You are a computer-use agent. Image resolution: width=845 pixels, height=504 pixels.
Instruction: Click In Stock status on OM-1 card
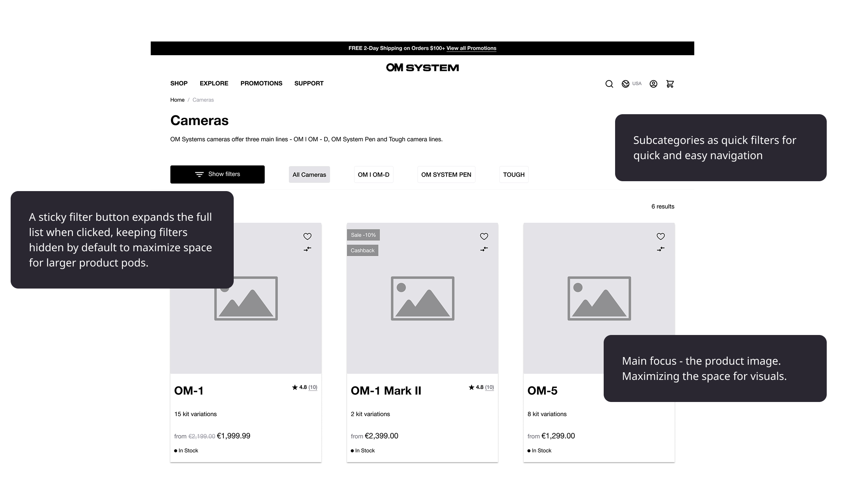(x=186, y=451)
